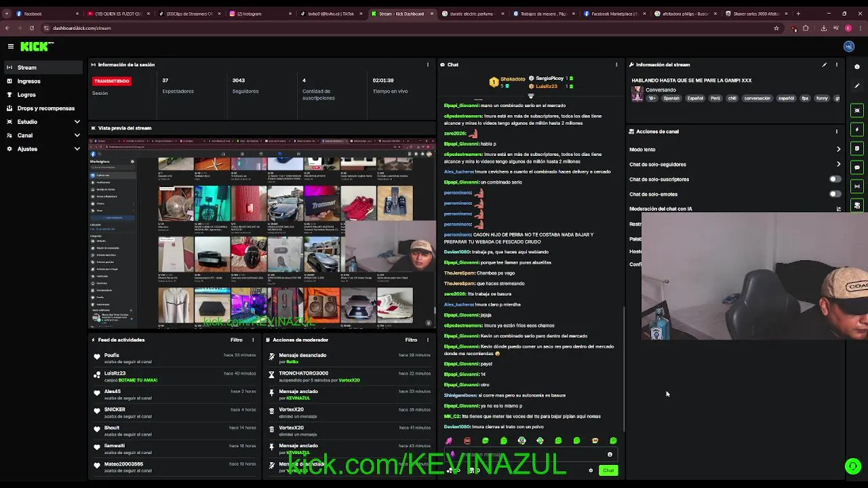
Task: Open Stream in left sidebar
Action: click(42, 67)
